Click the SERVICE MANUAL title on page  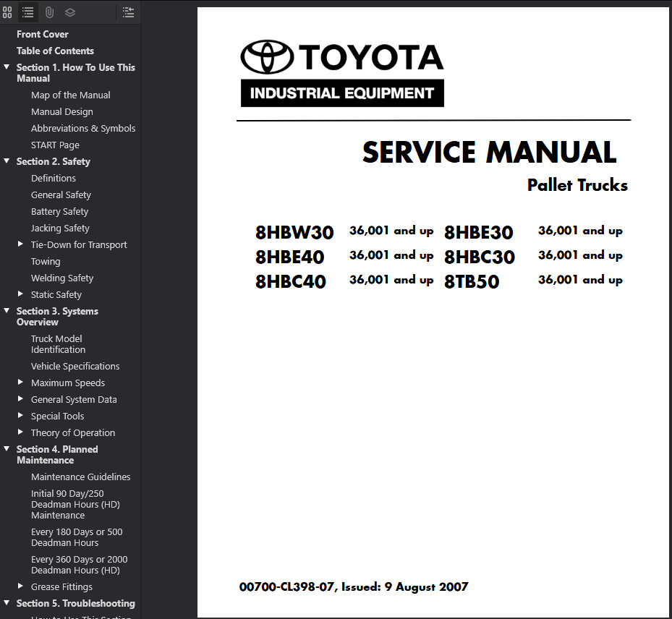pyautogui.click(x=489, y=153)
